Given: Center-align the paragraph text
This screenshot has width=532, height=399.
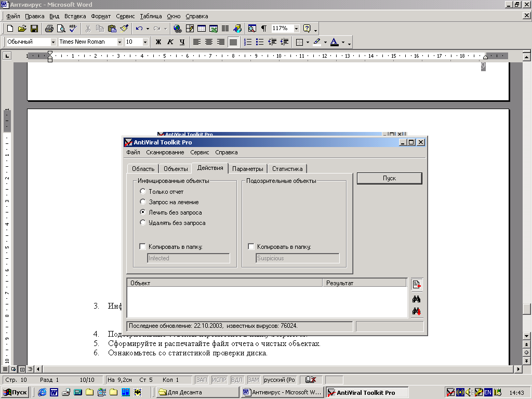Looking at the screenshot, I should tap(209, 42).
